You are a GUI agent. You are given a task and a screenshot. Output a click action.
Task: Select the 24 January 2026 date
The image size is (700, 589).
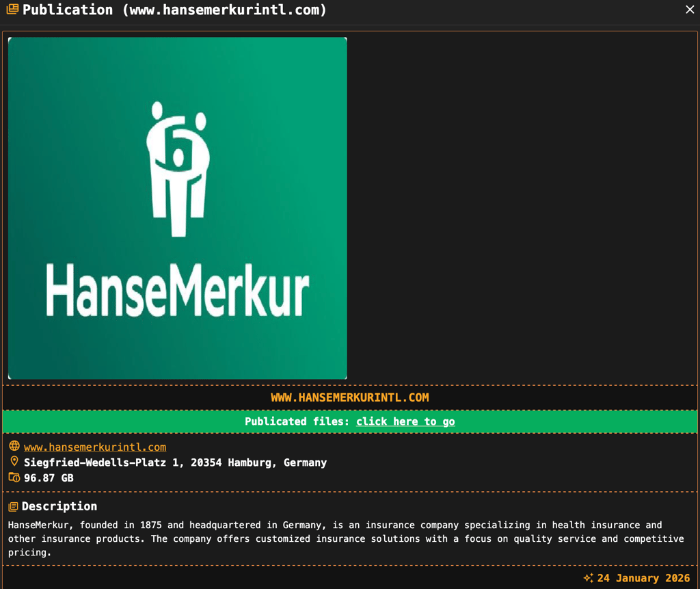click(x=643, y=578)
